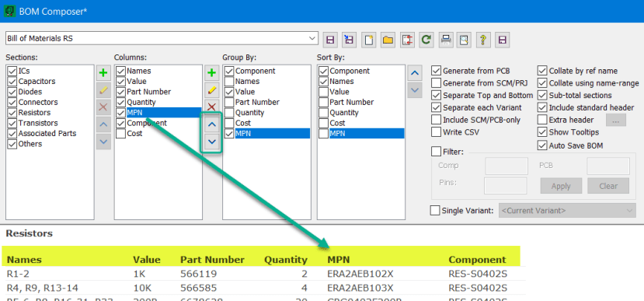The image size is (644, 301).
Task: Create a new BOM with the new document icon
Action: [x=368, y=40]
